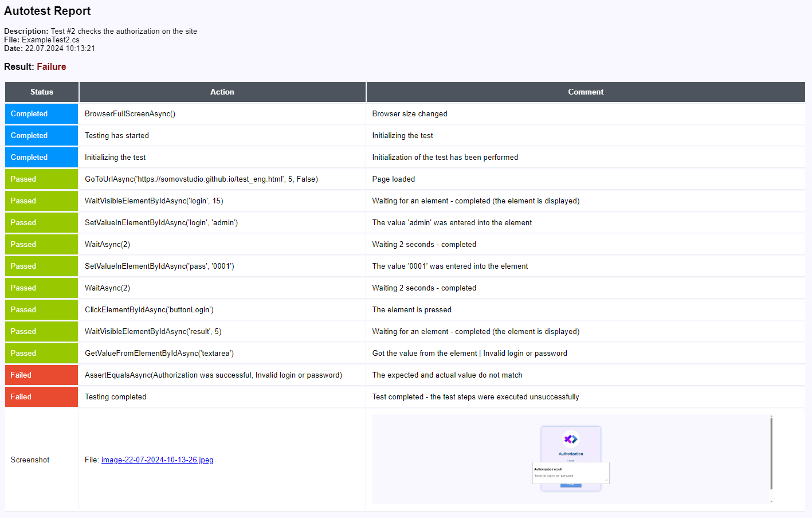
Task: Click the Screenshot row label
Action: click(30, 460)
